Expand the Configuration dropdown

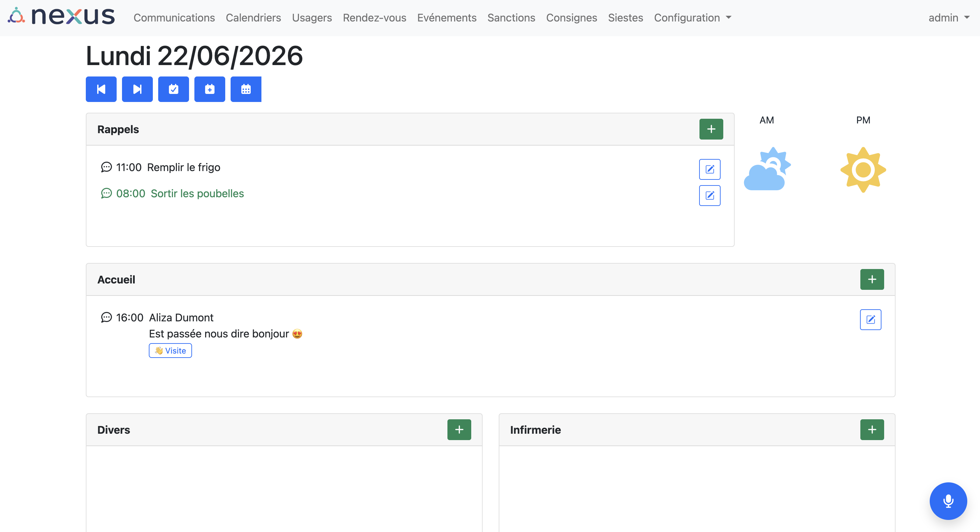click(692, 17)
